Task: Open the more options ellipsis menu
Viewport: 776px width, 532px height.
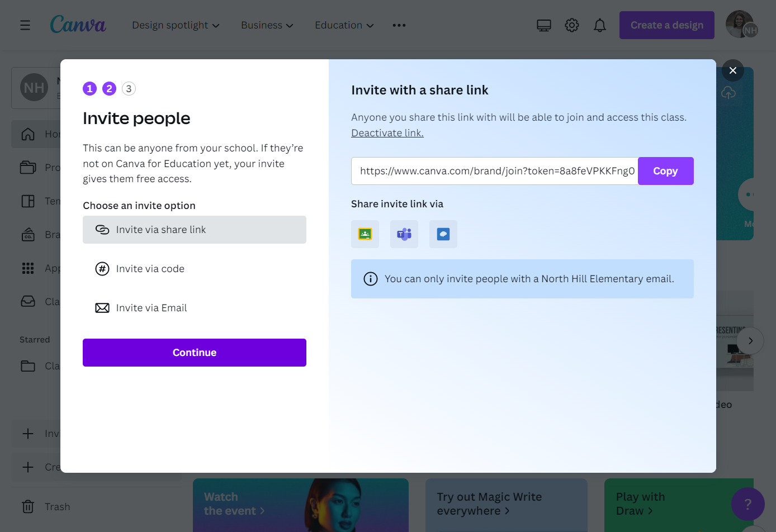Action: [399, 25]
